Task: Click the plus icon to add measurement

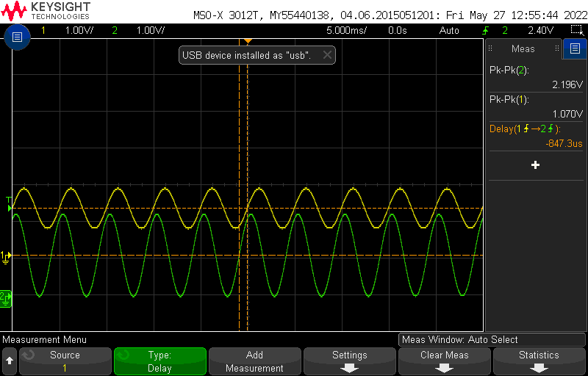Action: pyautogui.click(x=535, y=165)
